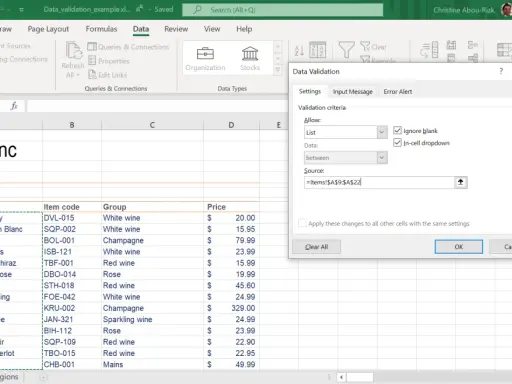This screenshot has height=384, width=512.
Task: Select the Data ribbon tab
Action: [x=141, y=29]
